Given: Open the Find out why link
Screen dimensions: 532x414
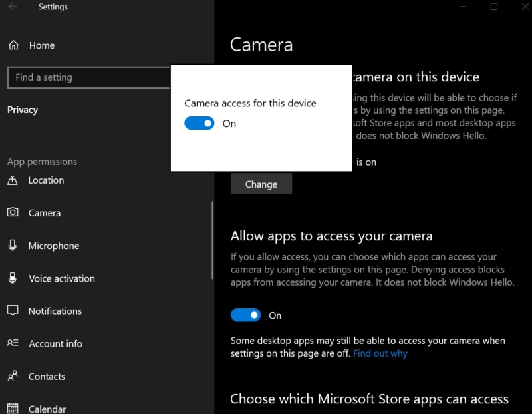Looking at the screenshot, I should 380,353.
